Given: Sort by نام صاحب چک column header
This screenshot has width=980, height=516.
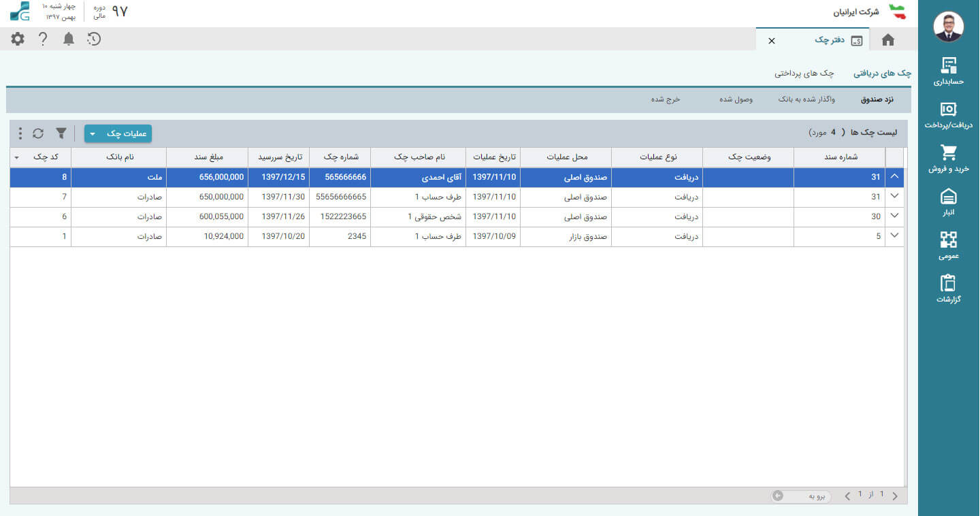Looking at the screenshot, I should [x=418, y=157].
